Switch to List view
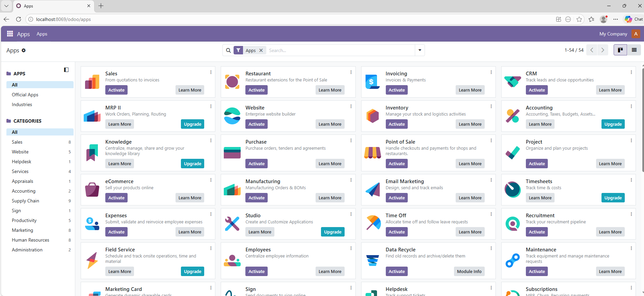Image resolution: width=644 pixels, height=296 pixels. [634, 50]
